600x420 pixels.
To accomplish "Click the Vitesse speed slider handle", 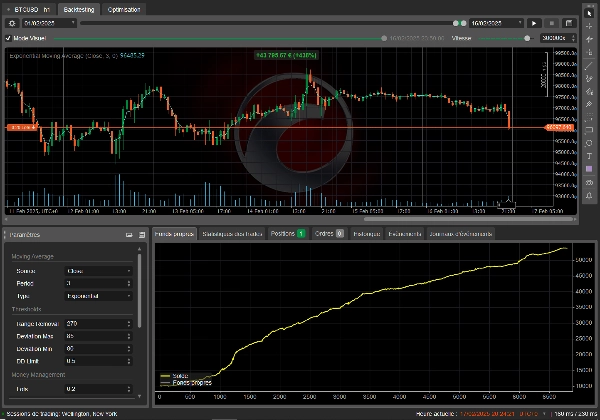I will coord(527,38).
